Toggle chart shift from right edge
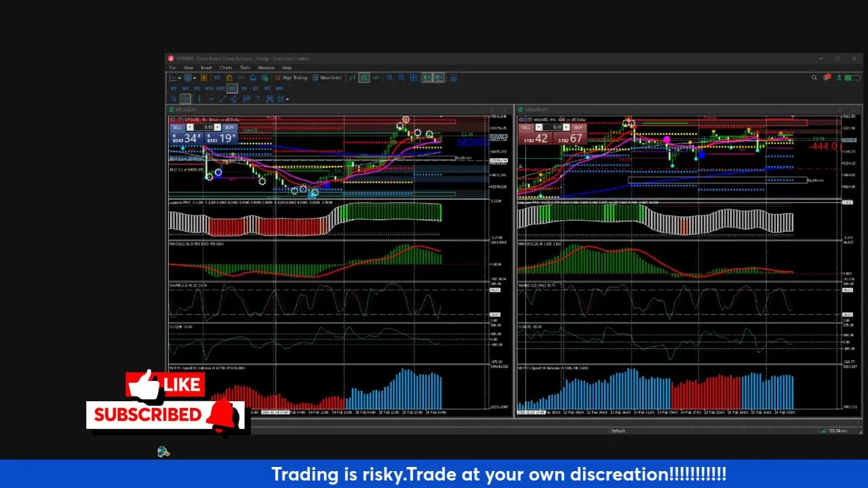Viewport: 868px width, 488px height. click(439, 78)
